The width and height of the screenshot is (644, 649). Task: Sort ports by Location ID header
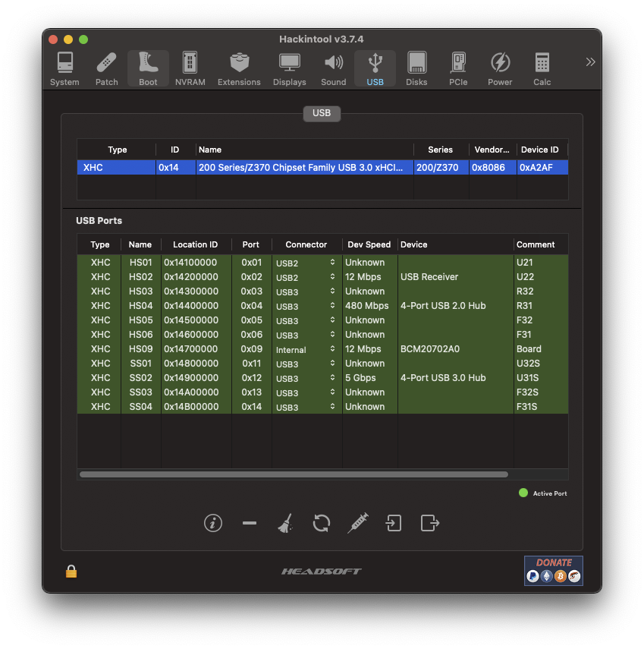pyautogui.click(x=196, y=244)
